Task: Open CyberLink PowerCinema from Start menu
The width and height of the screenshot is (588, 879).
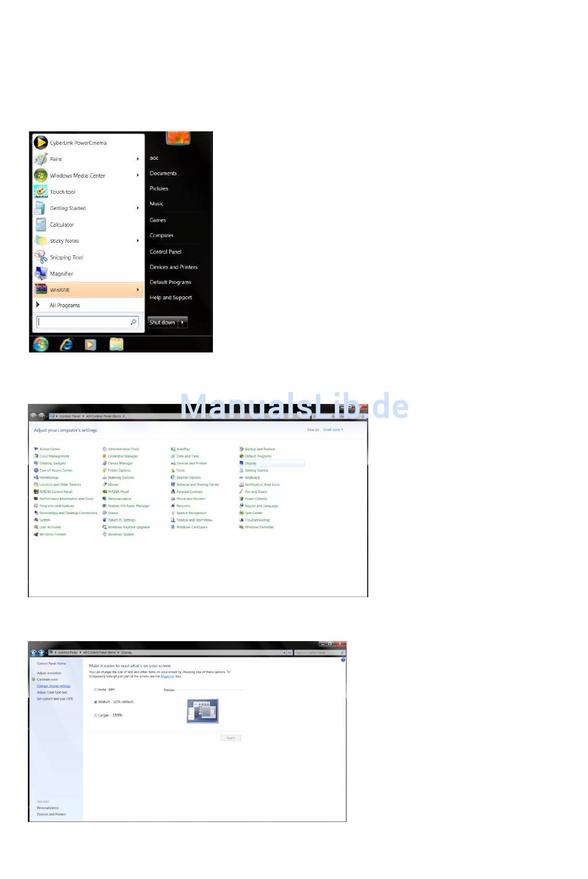Action: pos(78,142)
